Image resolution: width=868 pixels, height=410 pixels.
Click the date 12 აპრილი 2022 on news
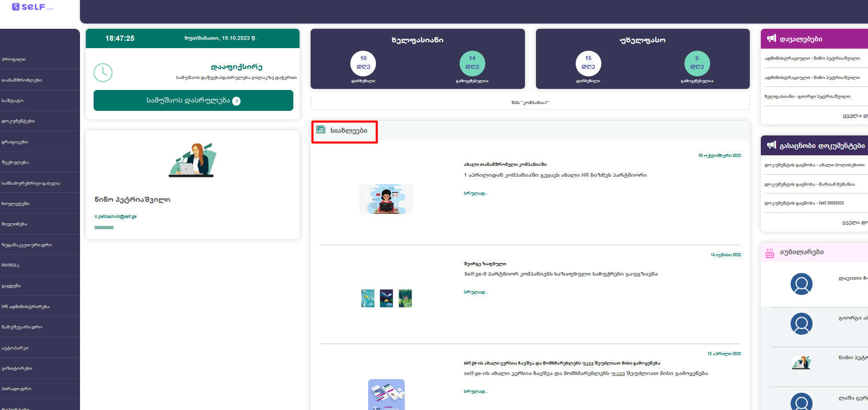724,354
